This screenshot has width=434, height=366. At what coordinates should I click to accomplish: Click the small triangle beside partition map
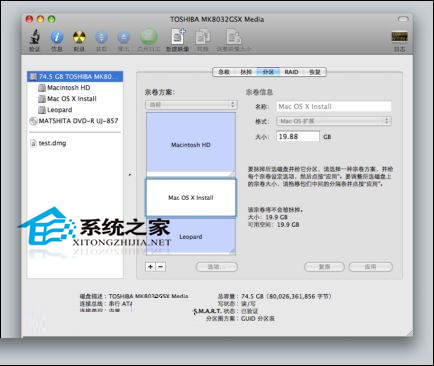(130, 174)
